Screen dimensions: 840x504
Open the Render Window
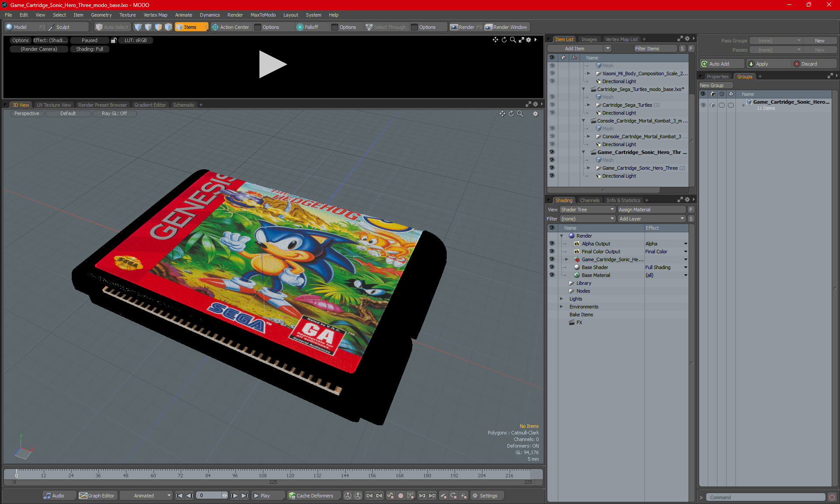pos(506,27)
